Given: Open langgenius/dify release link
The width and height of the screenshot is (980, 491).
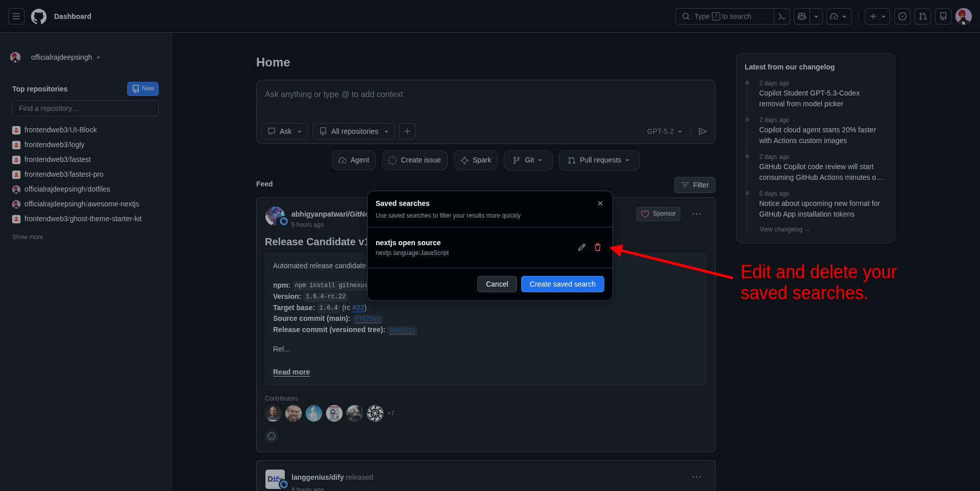Looking at the screenshot, I should coord(317,477).
